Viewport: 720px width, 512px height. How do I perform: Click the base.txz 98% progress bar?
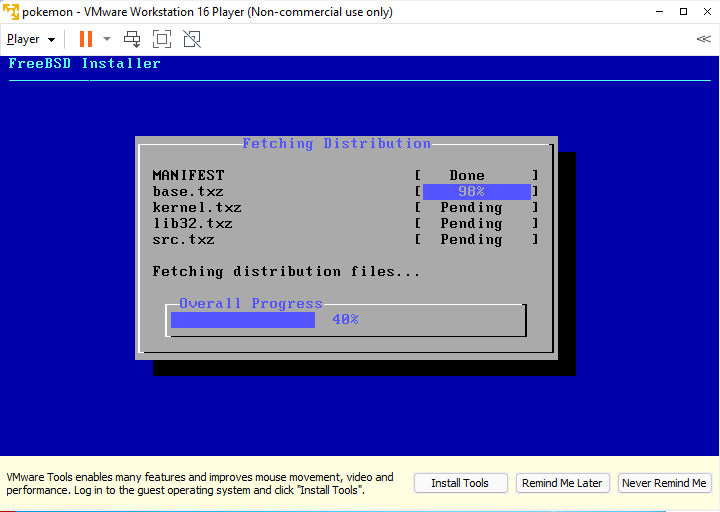(477, 191)
